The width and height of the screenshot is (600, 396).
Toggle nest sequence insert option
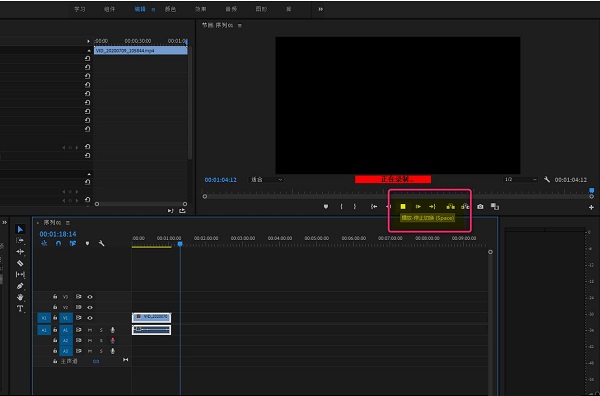(44, 243)
